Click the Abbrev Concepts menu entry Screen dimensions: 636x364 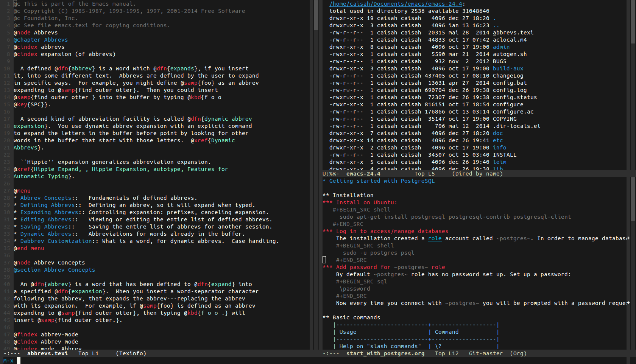pos(46,198)
